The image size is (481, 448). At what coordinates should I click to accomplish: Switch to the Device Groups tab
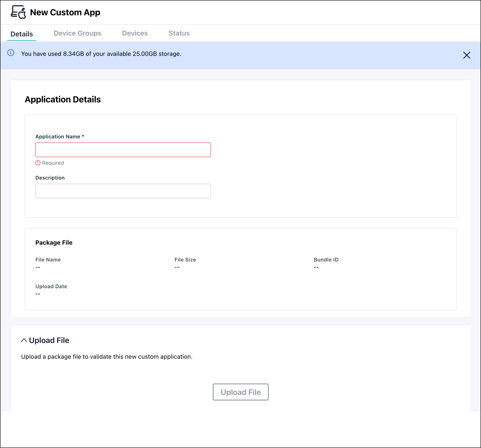tap(78, 33)
